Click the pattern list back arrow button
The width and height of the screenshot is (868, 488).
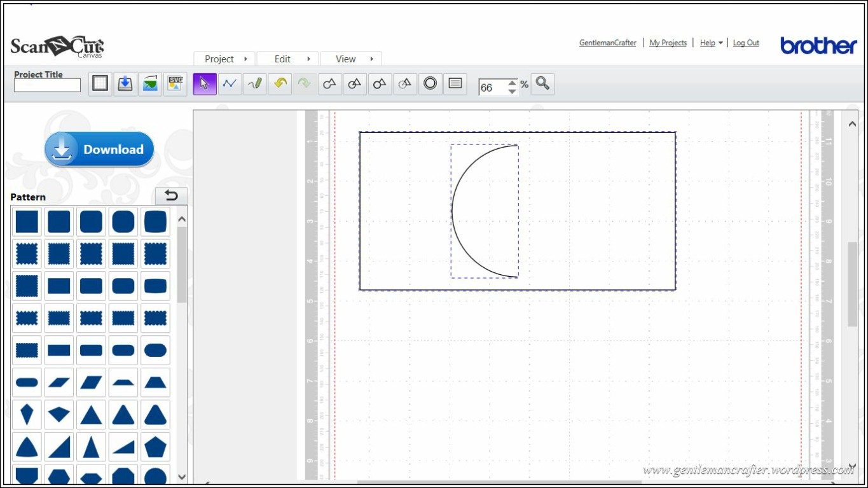point(171,195)
